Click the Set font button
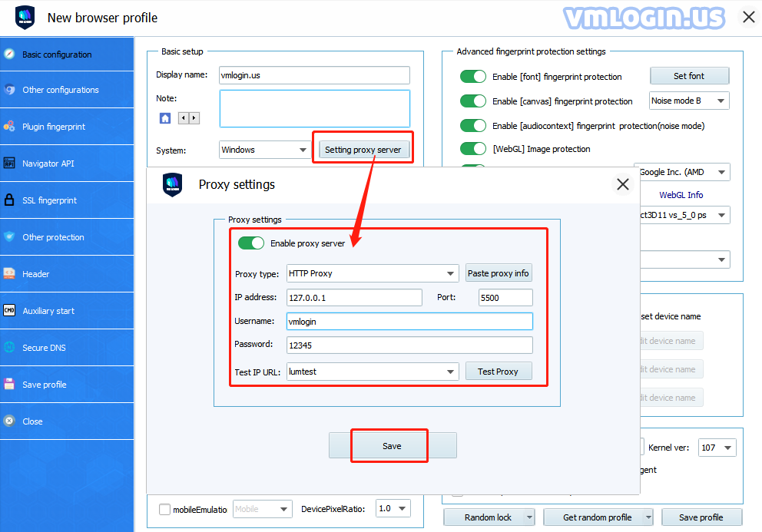Viewport: 762px width, 532px height. click(689, 76)
